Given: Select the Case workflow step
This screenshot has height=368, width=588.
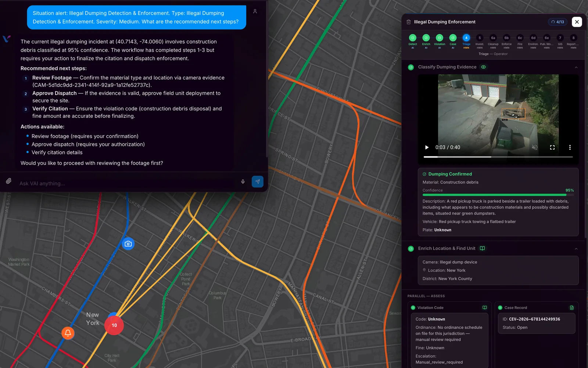Looking at the screenshot, I should coord(453,41).
